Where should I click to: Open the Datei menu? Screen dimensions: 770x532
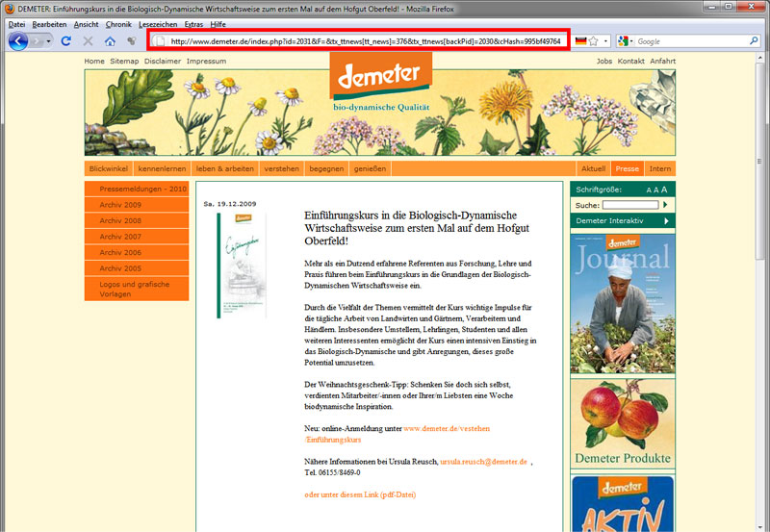tap(16, 24)
